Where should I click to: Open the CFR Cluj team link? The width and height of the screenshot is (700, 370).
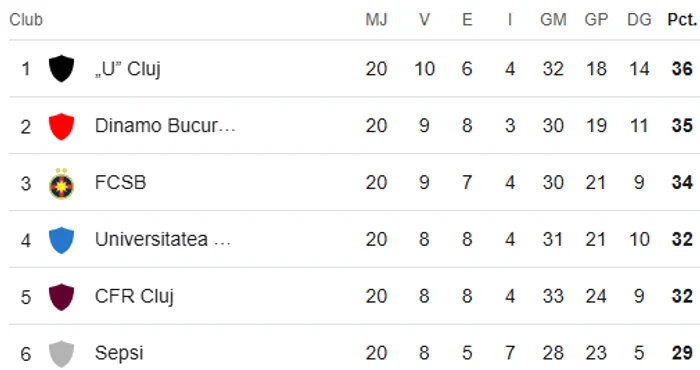pyautogui.click(x=134, y=296)
